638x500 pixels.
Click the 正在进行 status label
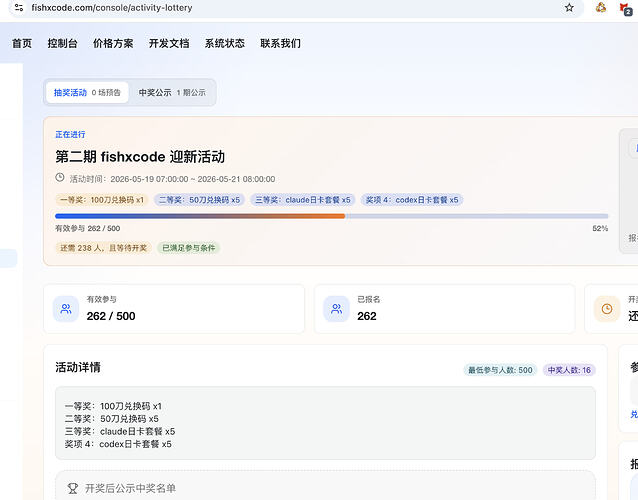(x=70, y=134)
